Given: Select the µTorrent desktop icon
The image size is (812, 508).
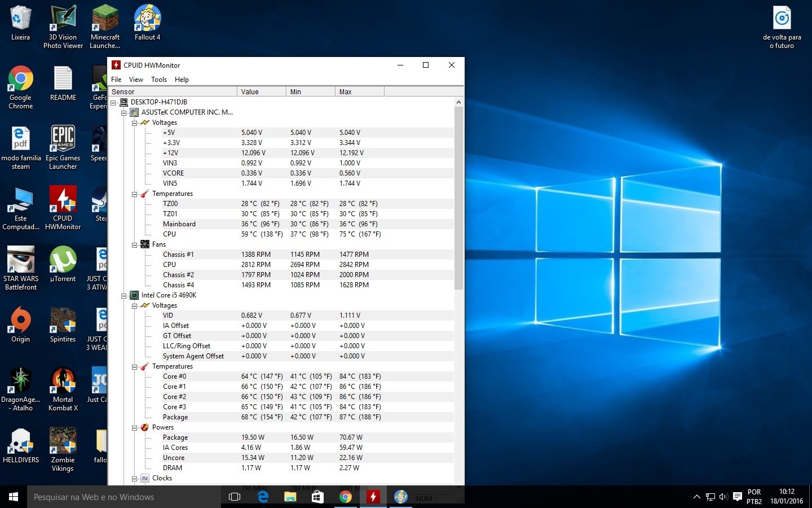Looking at the screenshot, I should pyautogui.click(x=63, y=265).
